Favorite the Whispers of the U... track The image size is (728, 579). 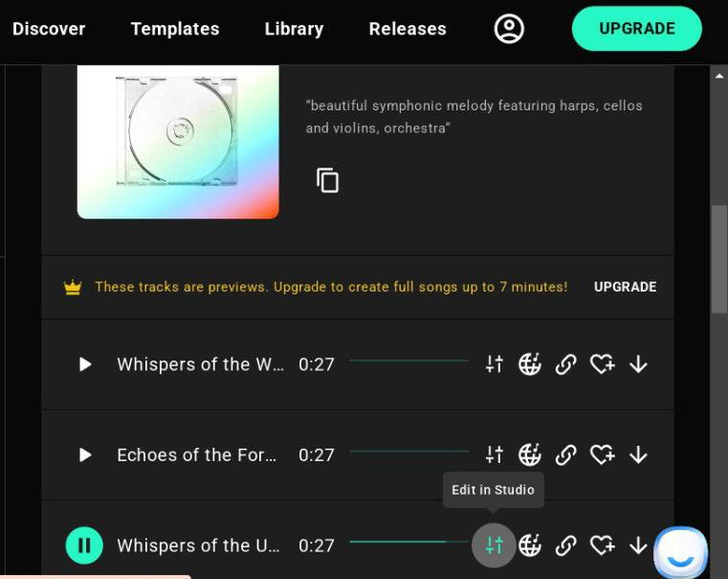(602, 546)
